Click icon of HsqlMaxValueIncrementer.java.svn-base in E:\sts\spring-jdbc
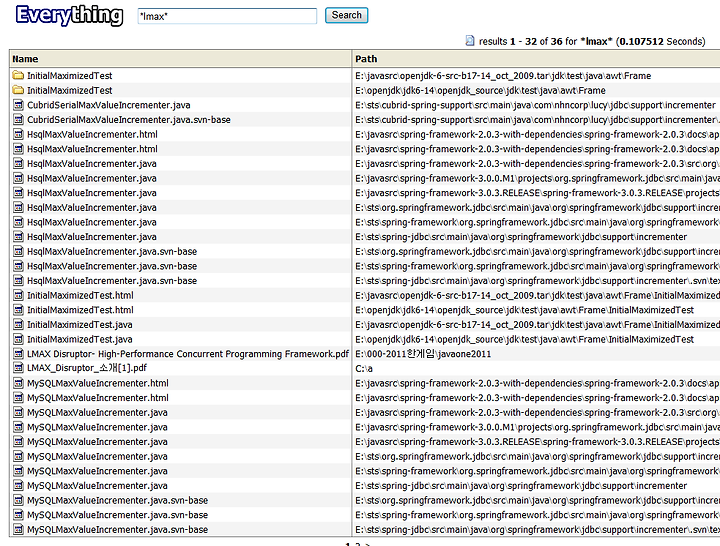Image resolution: width=720 pixels, height=546 pixels. click(x=18, y=281)
